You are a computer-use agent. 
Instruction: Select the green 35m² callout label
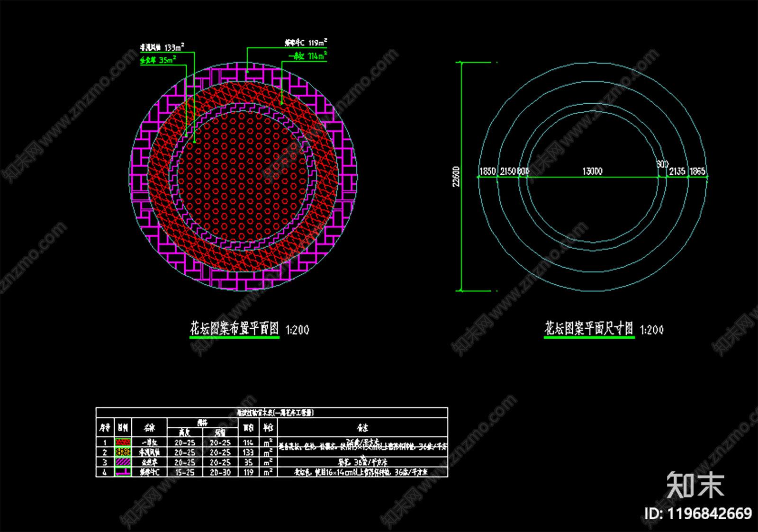158,60
